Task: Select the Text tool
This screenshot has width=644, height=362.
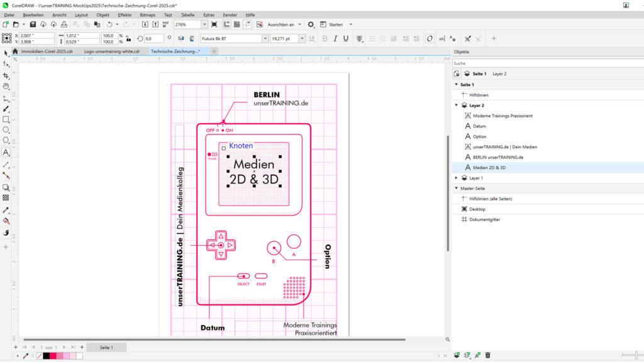Action: [x=6, y=152]
